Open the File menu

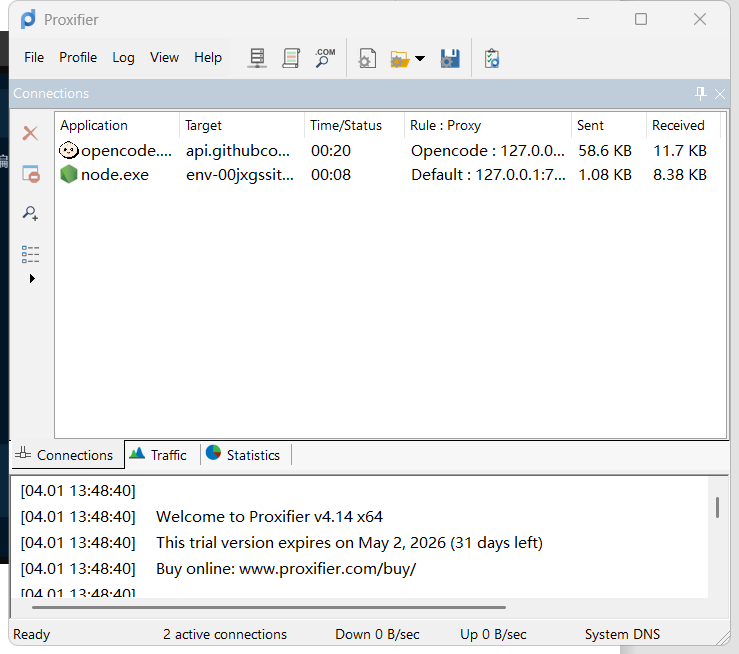(x=34, y=57)
